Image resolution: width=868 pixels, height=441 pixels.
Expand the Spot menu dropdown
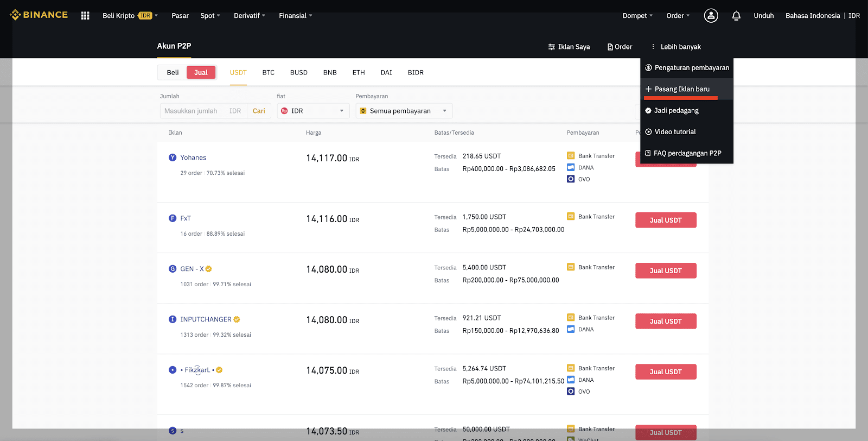click(x=210, y=16)
